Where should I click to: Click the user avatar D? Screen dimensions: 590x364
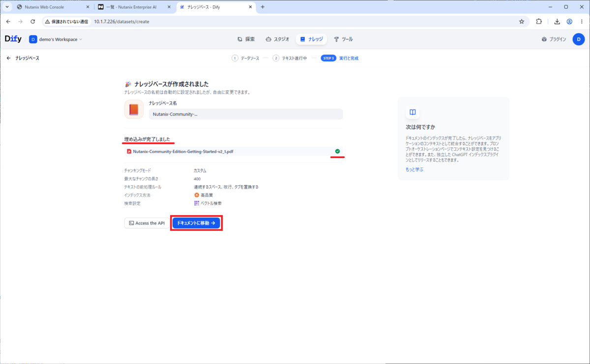(x=578, y=39)
